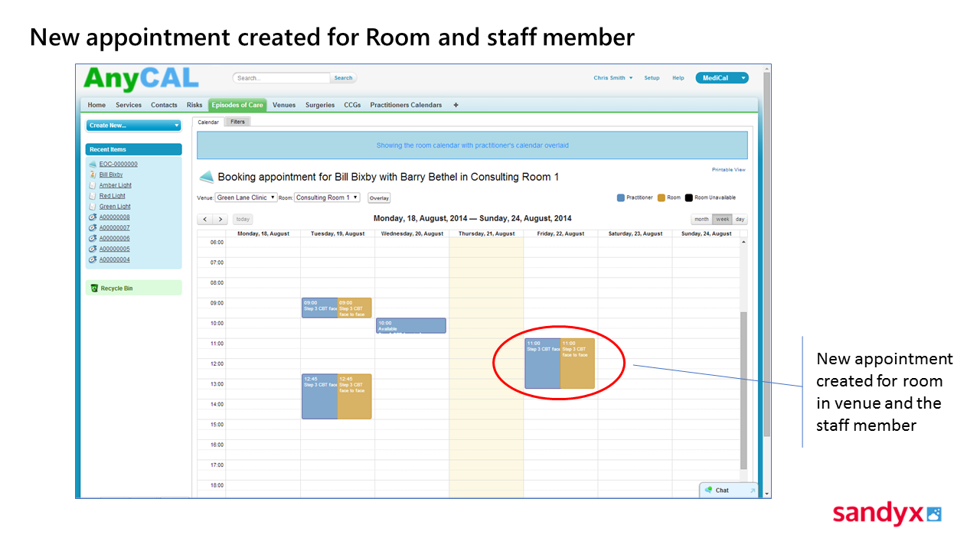Image resolution: width=980 pixels, height=551 pixels.
Task: Click the appointment icon beside A00000005
Action: 93,249
